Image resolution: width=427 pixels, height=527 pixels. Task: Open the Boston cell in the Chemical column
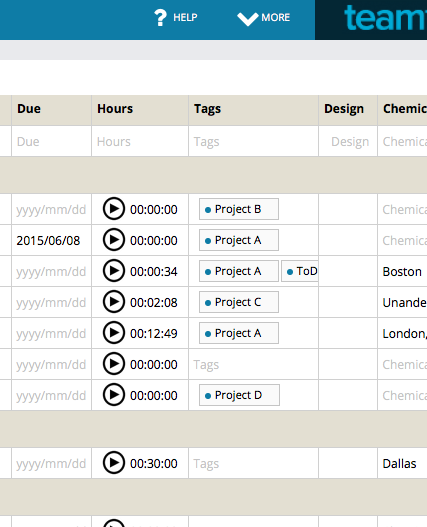pyautogui.click(x=402, y=272)
